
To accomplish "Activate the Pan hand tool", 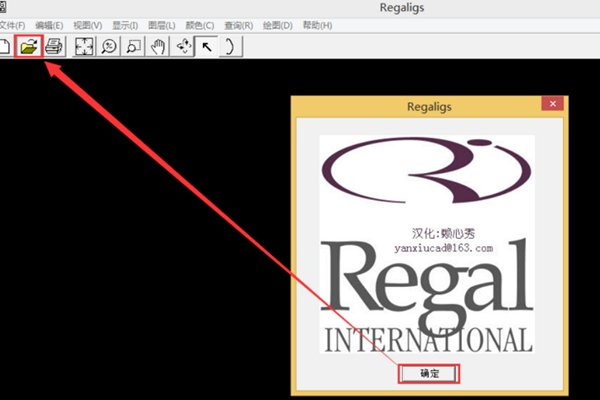I will tap(157, 46).
